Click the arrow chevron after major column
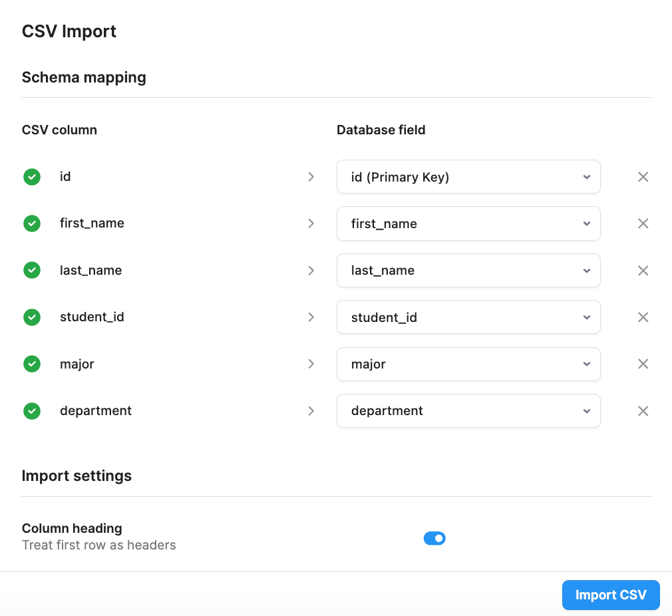This screenshot has height=616, width=672. click(311, 364)
